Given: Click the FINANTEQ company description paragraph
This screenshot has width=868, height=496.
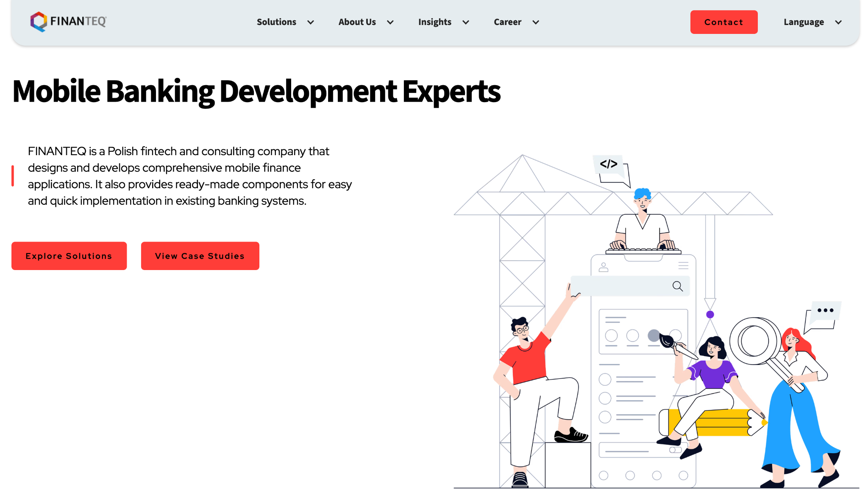Looking at the screenshot, I should (x=190, y=176).
